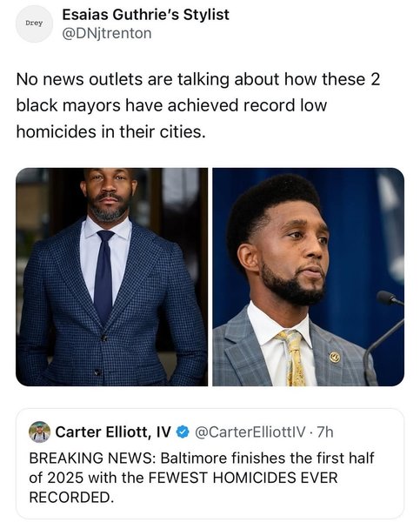Click the yellow patterned tie in right photo
The image size is (420, 522).
click(292, 358)
